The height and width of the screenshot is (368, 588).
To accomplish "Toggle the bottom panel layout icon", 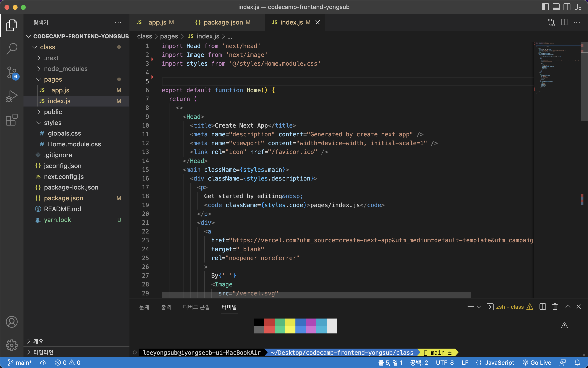I will 556,7.
